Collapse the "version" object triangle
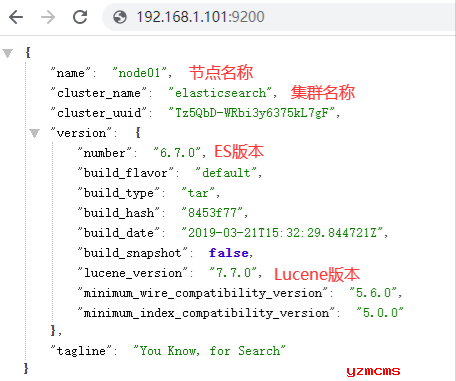Screen dimensions: 456x381 (34, 133)
